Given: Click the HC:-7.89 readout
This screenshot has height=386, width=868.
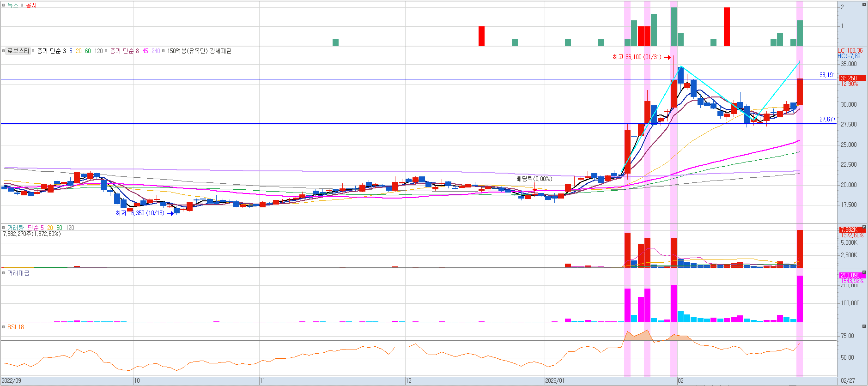Looking at the screenshot, I should [849, 56].
